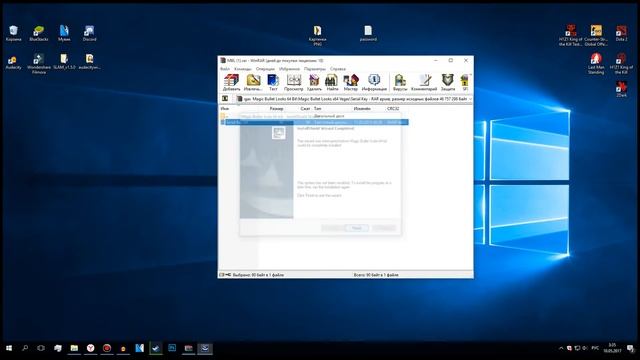Go up one level using address bar icon

click(x=225, y=99)
